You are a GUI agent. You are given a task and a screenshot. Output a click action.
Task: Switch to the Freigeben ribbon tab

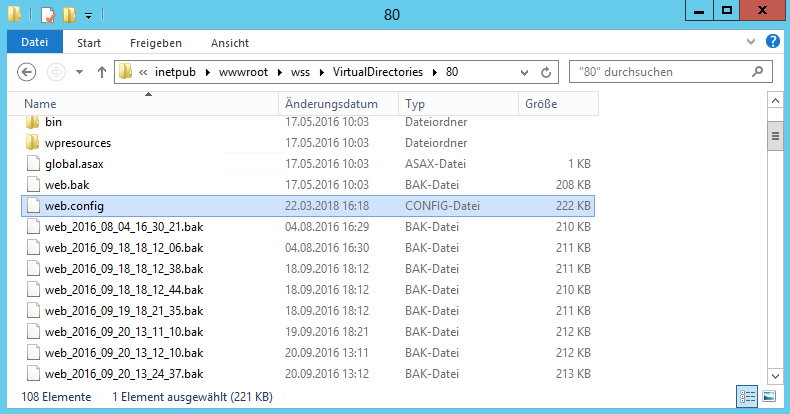click(x=156, y=43)
